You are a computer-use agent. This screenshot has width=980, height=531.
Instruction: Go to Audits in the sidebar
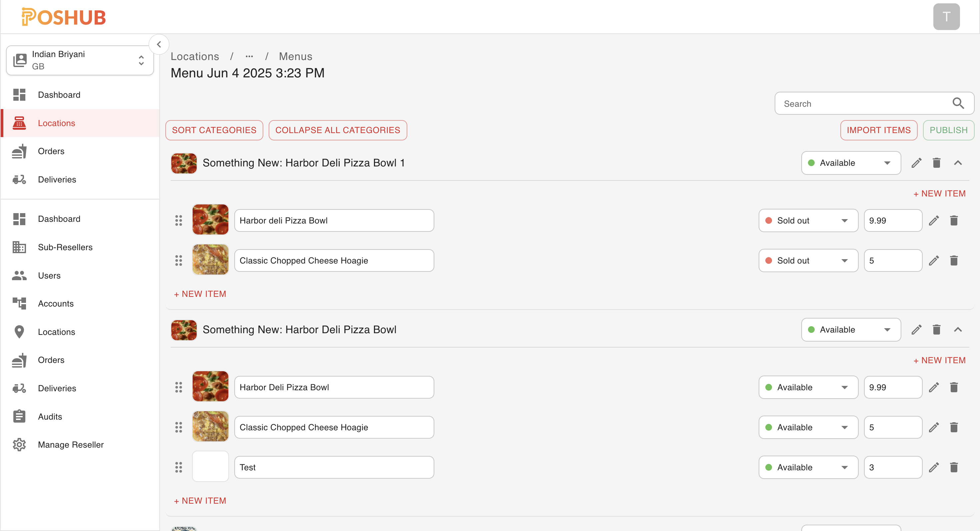pos(50,417)
